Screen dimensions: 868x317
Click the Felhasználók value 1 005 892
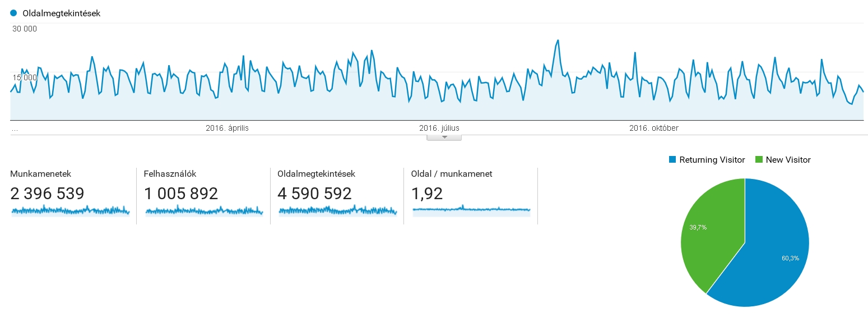point(181,194)
